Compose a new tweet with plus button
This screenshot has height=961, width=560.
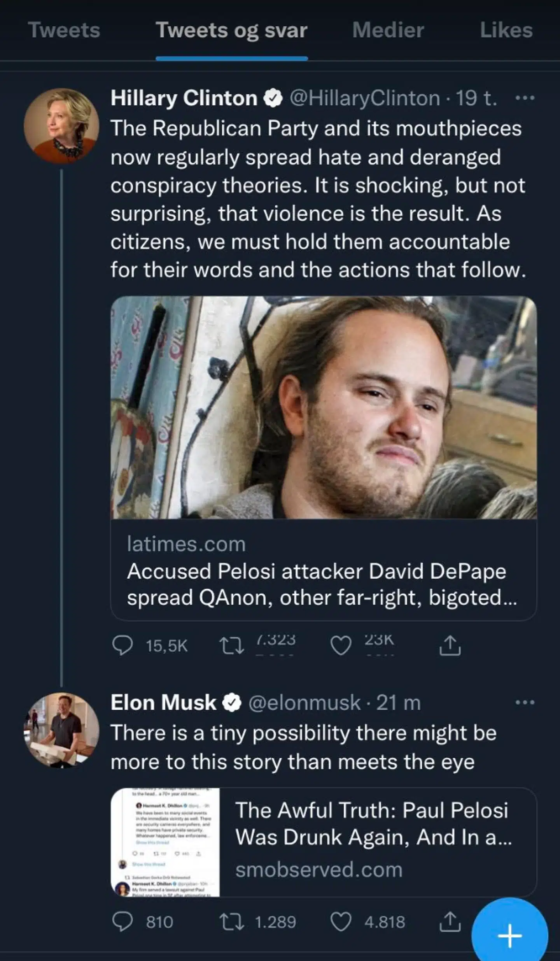[509, 936]
